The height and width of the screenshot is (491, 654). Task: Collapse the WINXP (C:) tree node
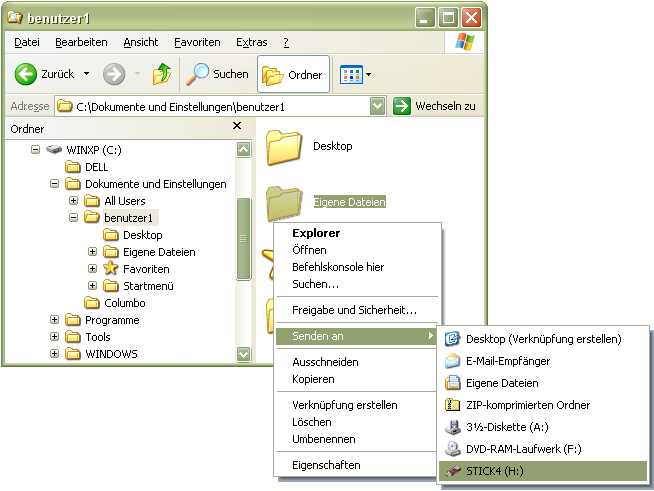pyautogui.click(x=35, y=149)
